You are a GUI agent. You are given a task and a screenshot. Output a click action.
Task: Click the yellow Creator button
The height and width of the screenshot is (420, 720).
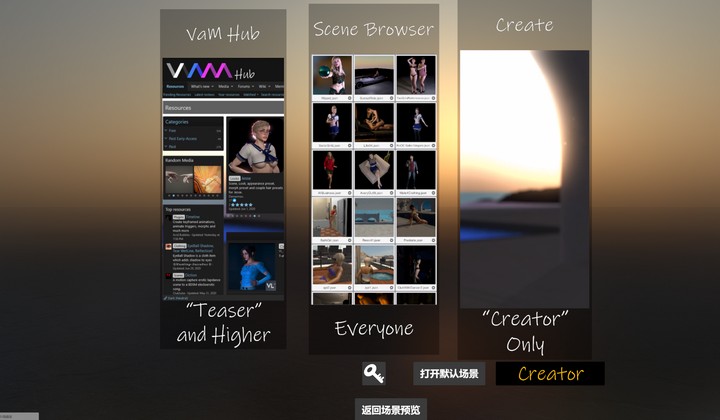click(550, 373)
